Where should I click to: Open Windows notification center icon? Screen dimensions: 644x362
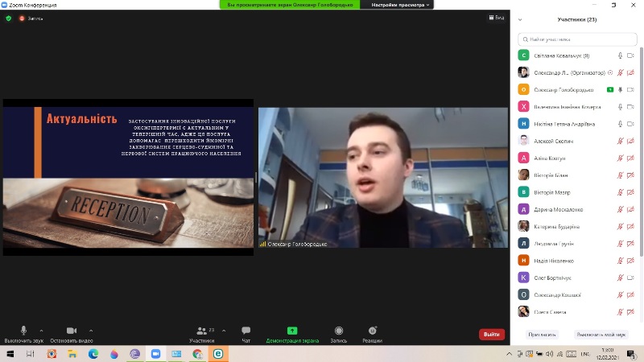[x=631, y=354]
